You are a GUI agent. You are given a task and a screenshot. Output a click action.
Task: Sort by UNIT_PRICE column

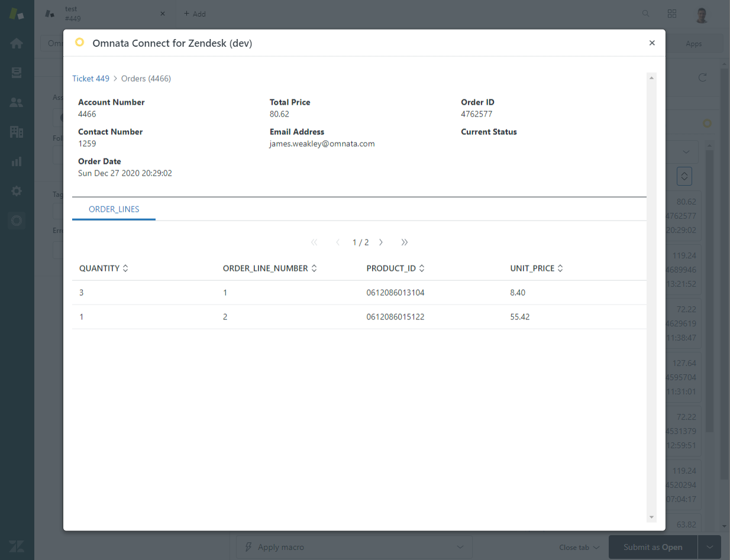[537, 268]
